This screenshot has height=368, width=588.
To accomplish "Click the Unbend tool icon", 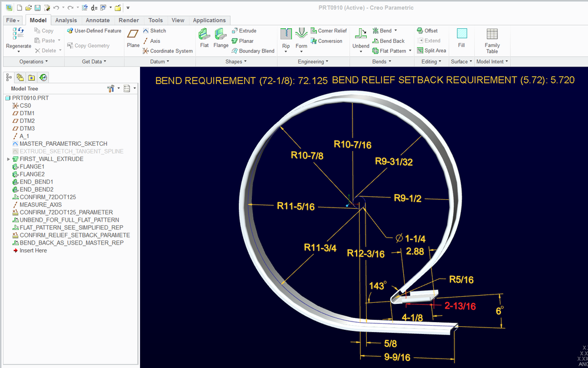I will [361, 35].
